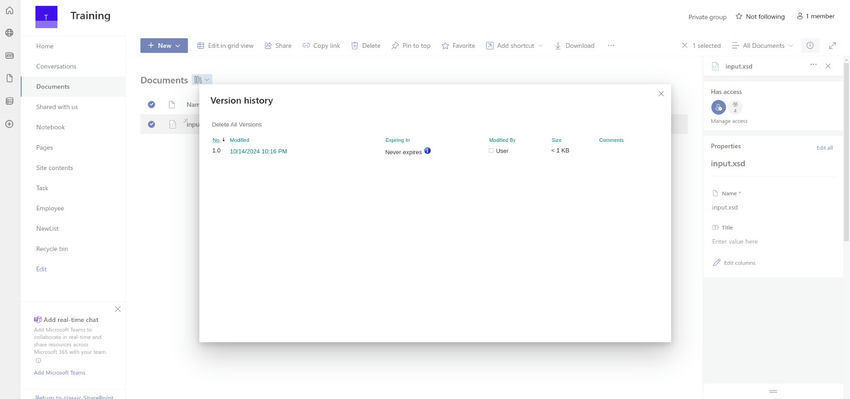
Task: Open Pages in site navigation
Action: 44,147
